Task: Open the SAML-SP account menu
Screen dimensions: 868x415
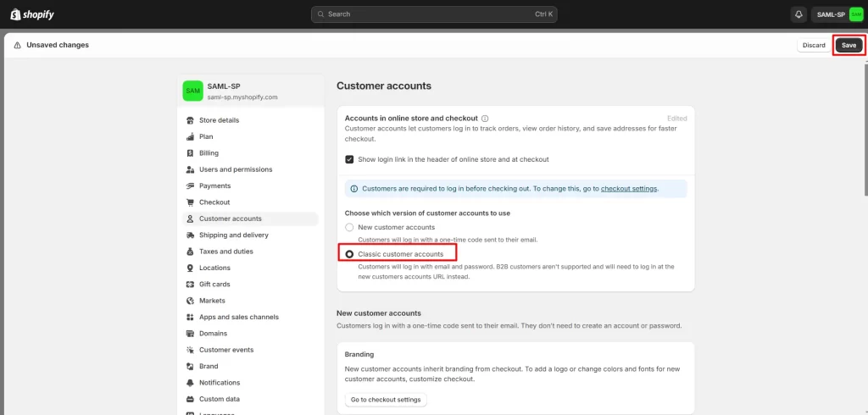Action: 837,14
